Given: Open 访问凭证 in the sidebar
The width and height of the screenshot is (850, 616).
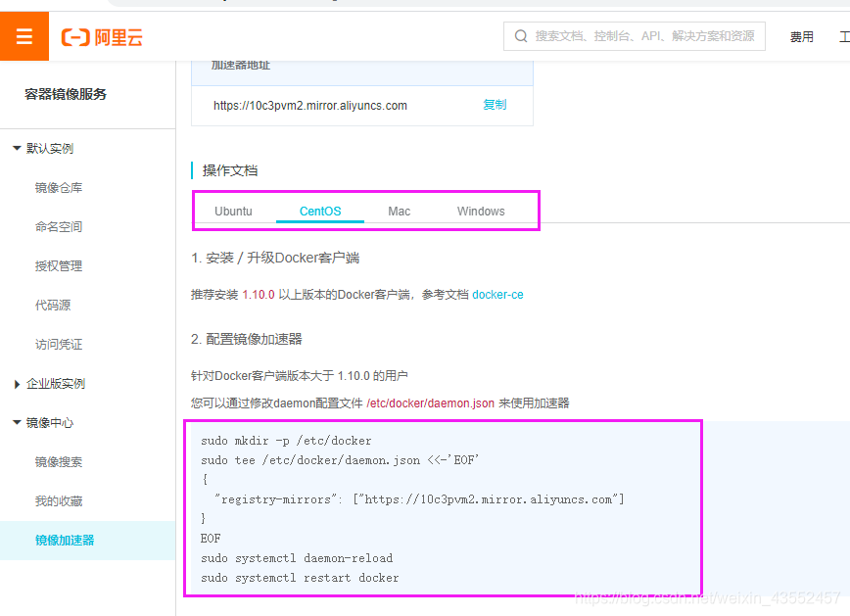Looking at the screenshot, I should pyautogui.click(x=59, y=345).
